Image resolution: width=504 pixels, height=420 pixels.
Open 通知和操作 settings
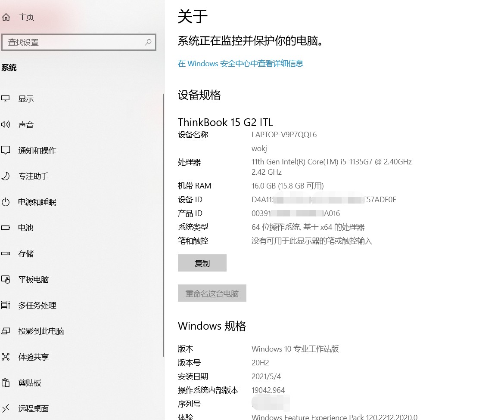(x=37, y=150)
